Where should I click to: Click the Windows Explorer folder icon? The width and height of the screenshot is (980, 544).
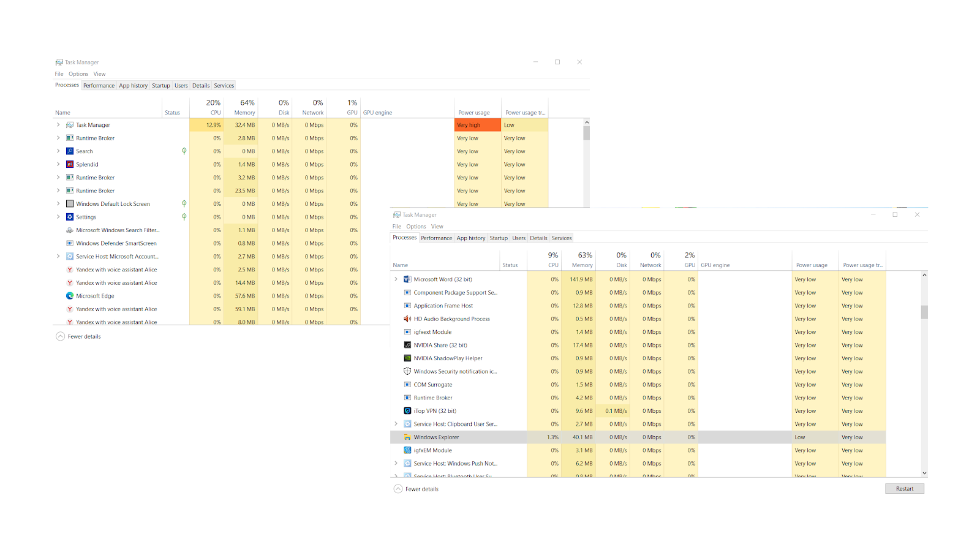coord(407,437)
